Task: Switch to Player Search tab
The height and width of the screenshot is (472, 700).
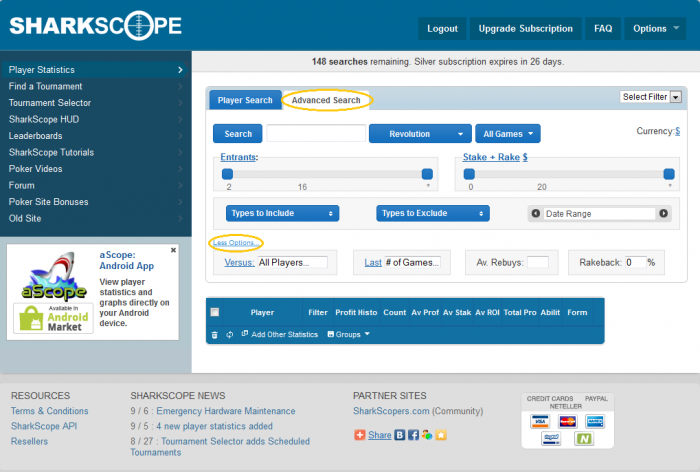Action: [x=245, y=100]
